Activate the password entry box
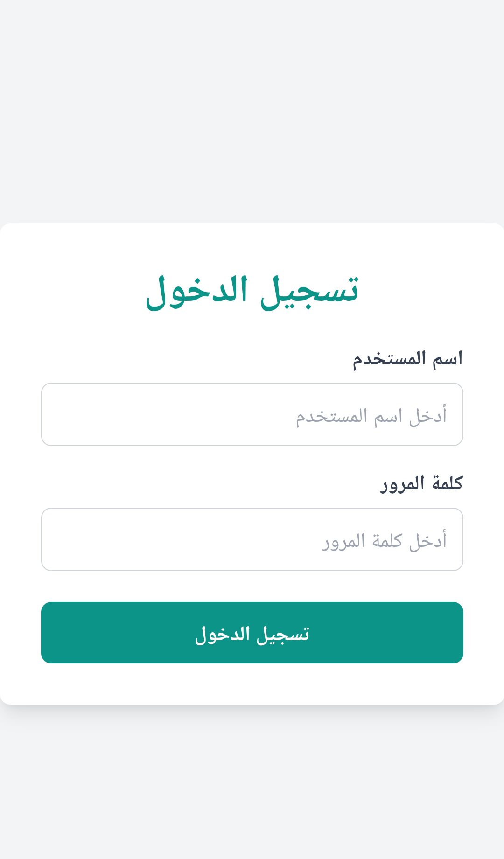This screenshot has height=859, width=504. tap(252, 539)
